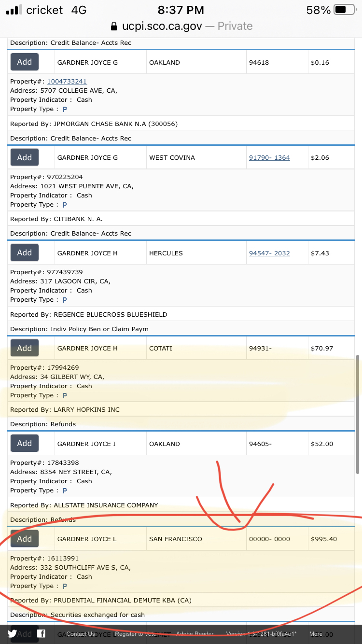The width and height of the screenshot is (362, 644).
Task: Select the GARDNER JOYCE I name cell
Action: click(x=100, y=444)
